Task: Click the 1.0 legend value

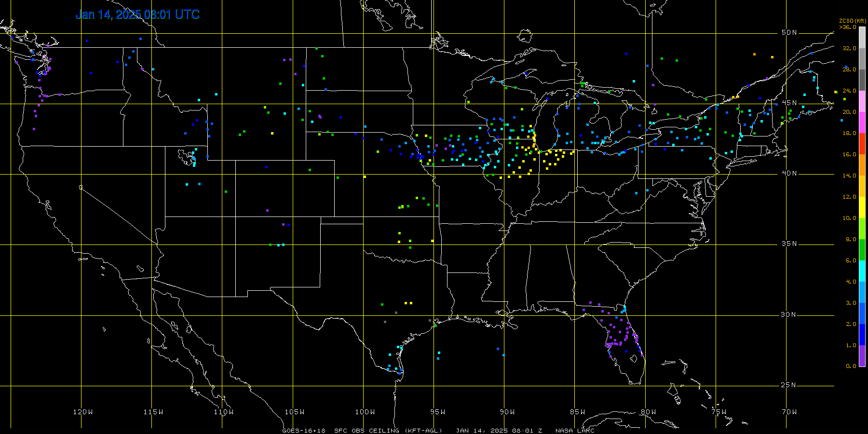Action: [851, 345]
